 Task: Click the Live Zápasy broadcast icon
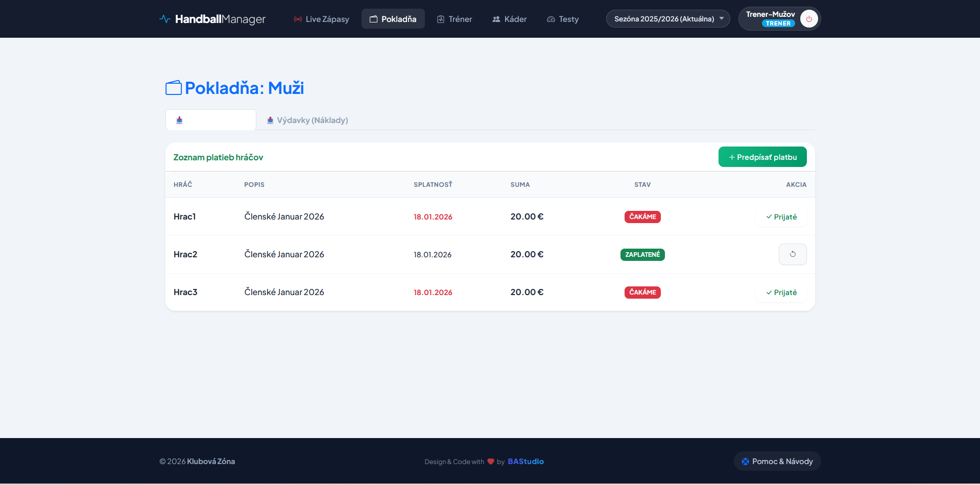point(298,19)
